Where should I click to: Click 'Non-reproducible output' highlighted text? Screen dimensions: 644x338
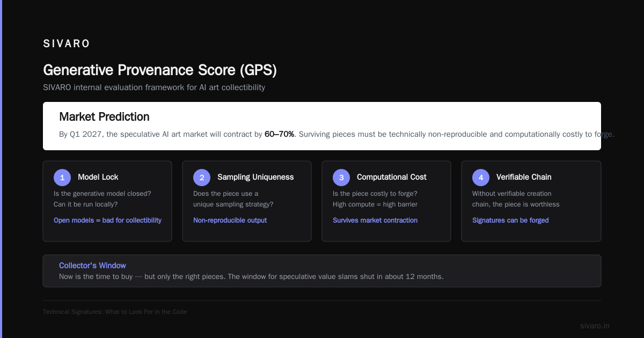230,220
